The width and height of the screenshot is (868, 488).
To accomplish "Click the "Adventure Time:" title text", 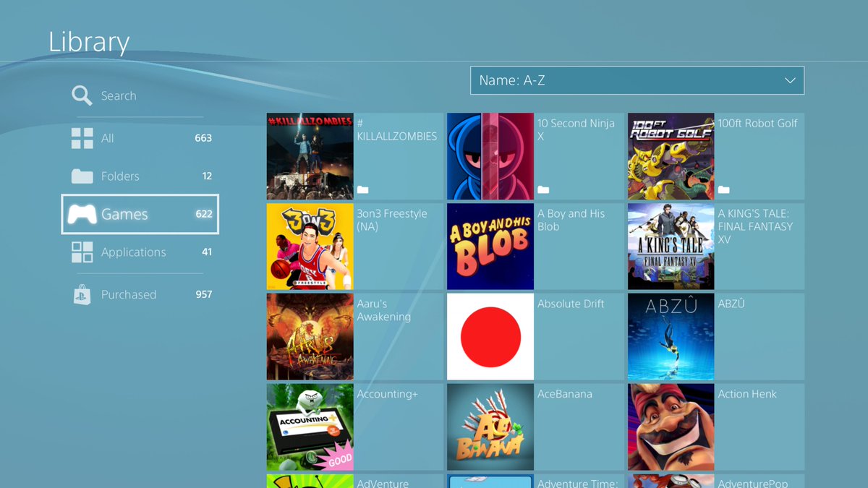I will [x=576, y=483].
